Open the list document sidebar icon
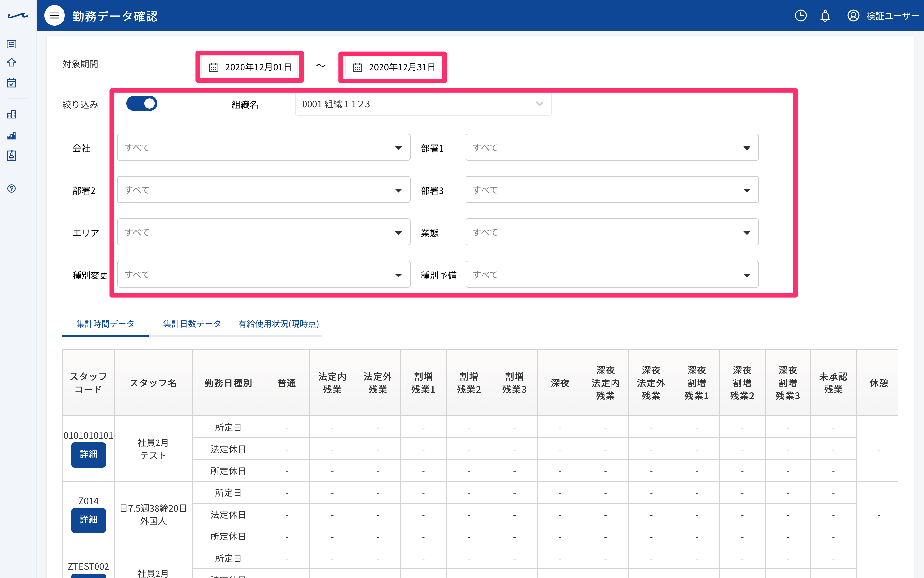924x578 pixels. 12,44
